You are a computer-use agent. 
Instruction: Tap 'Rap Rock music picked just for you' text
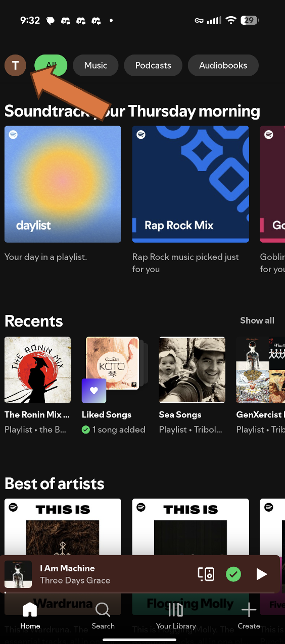pyautogui.click(x=185, y=263)
